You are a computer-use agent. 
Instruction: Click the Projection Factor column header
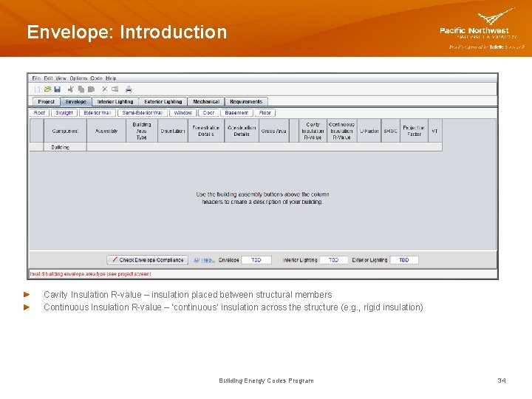[x=414, y=131]
